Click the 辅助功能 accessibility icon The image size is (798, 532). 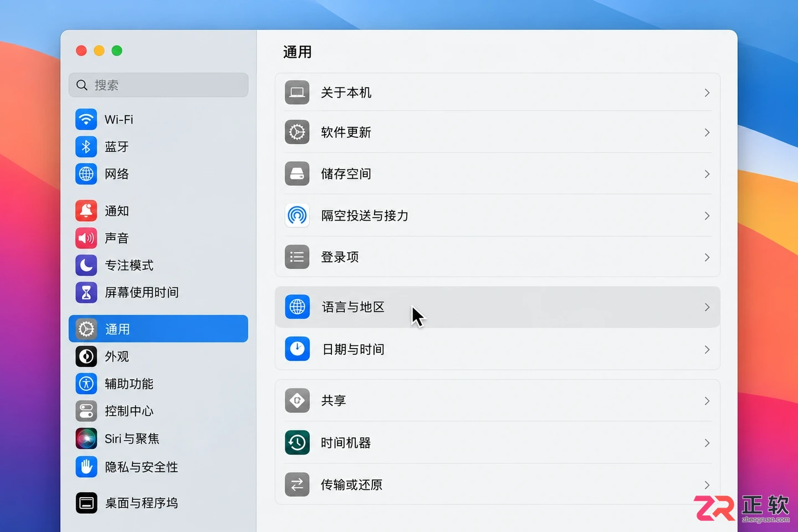86,383
